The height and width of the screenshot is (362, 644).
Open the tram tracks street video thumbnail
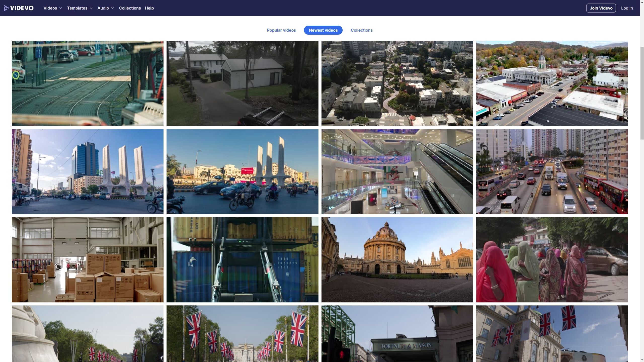tap(88, 83)
